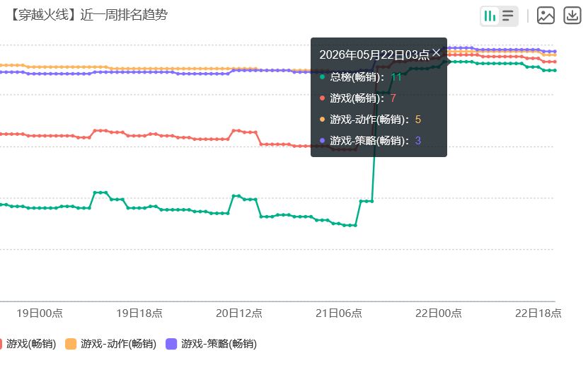
Task: Click purple 游戏-策略(畅销) legend swatch
Action: coord(171,344)
